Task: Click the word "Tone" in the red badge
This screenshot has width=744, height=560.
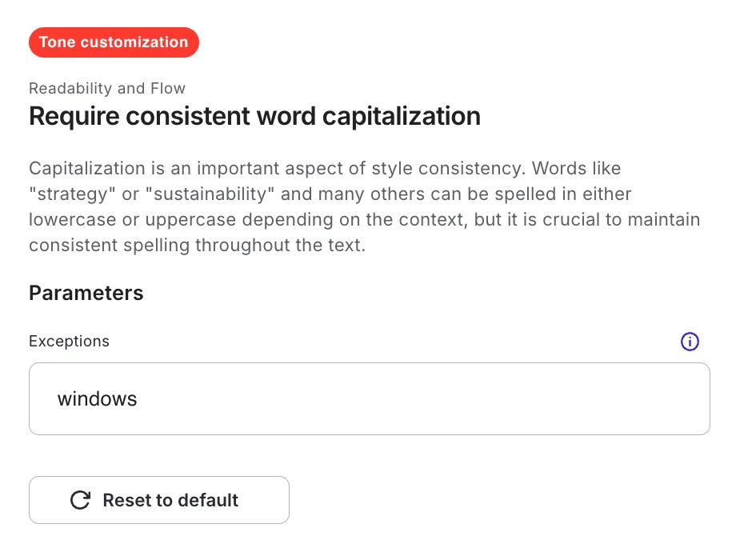Action: pos(58,42)
